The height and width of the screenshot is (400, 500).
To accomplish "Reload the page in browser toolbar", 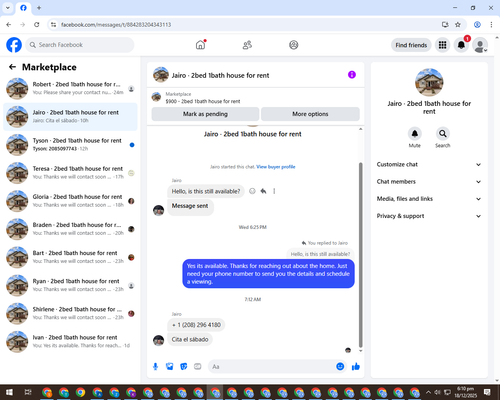I will point(37,24).
